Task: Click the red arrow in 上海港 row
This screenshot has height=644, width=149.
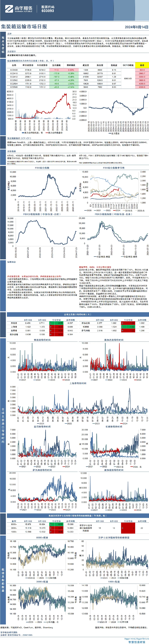Action: point(50,327)
